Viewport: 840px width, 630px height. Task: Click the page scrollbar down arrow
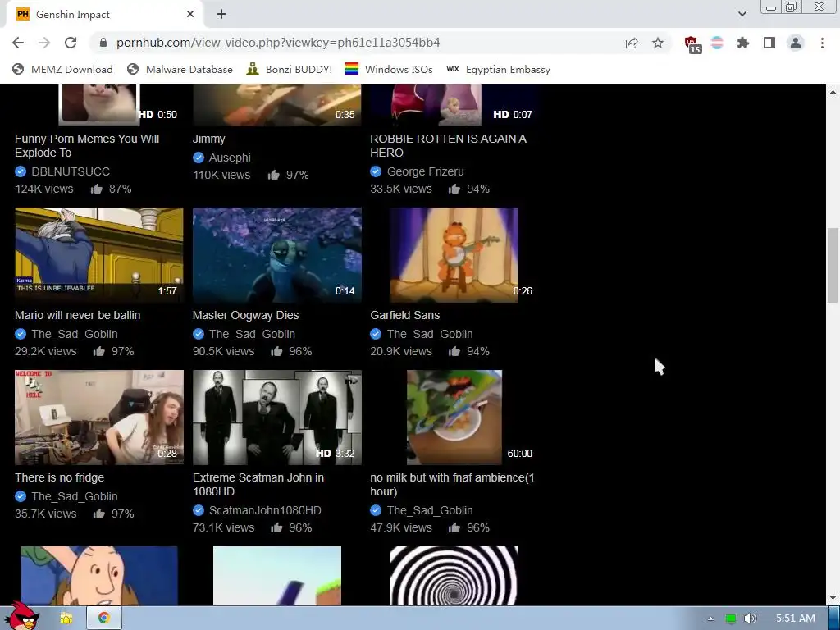coord(833,598)
